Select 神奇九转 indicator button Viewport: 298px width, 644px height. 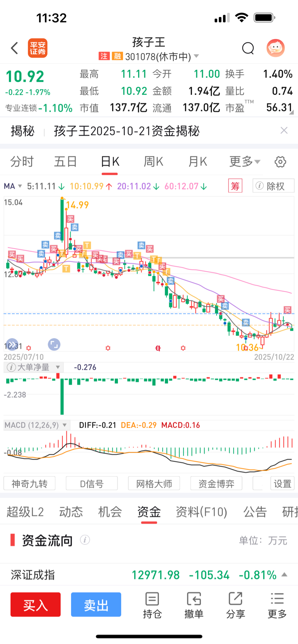(29, 484)
